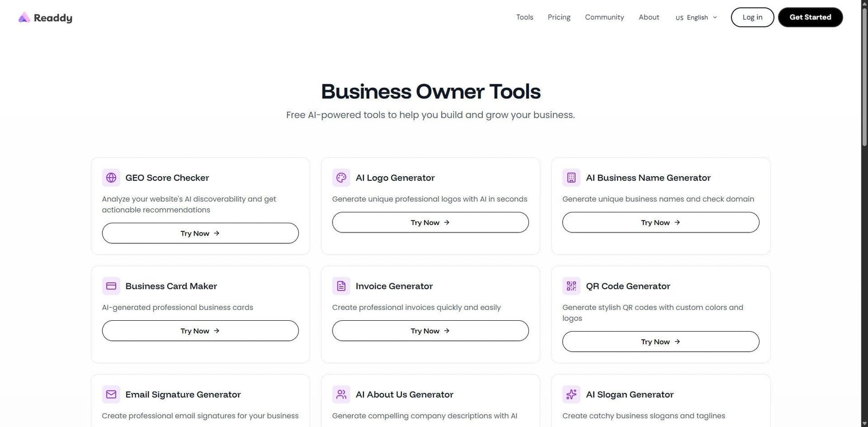
Task: Click the page vertical scrollbar thumb
Action: (864, 76)
